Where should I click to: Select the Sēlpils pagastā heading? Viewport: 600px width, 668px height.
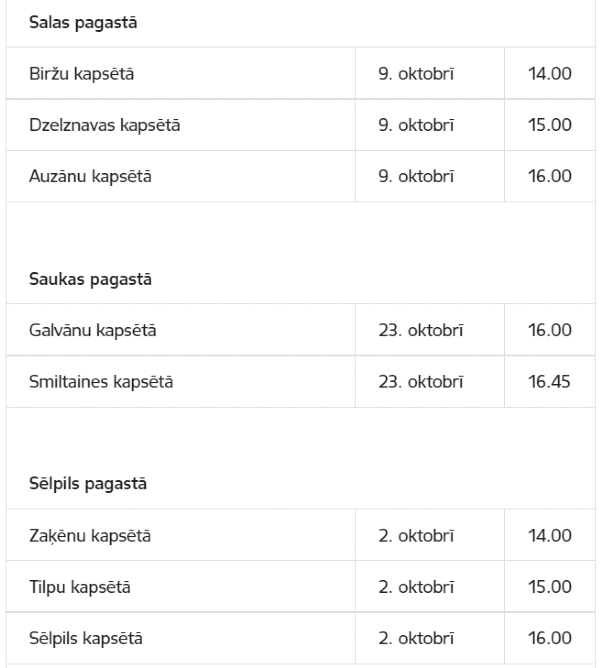pyautogui.click(x=88, y=484)
